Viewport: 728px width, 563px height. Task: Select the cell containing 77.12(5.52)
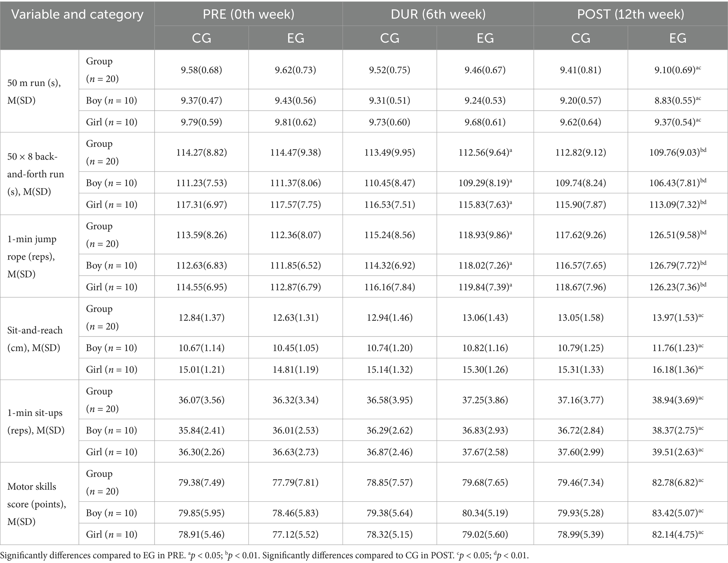(295, 534)
